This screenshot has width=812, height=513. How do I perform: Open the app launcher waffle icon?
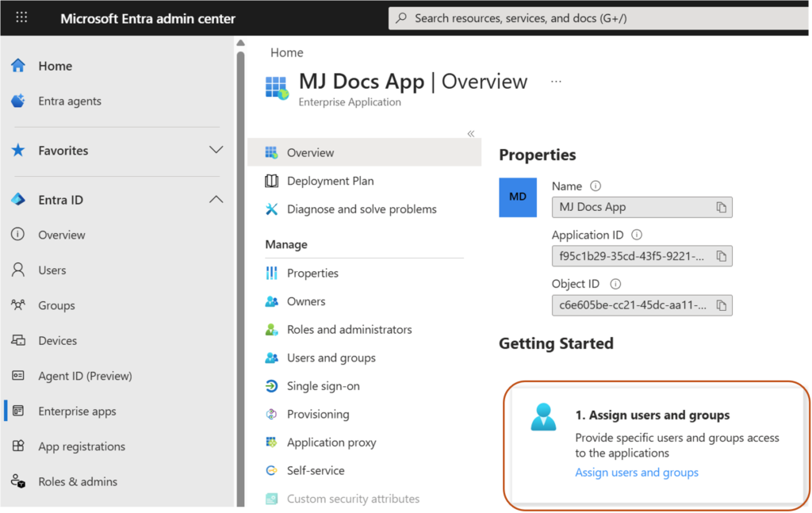[x=21, y=17]
